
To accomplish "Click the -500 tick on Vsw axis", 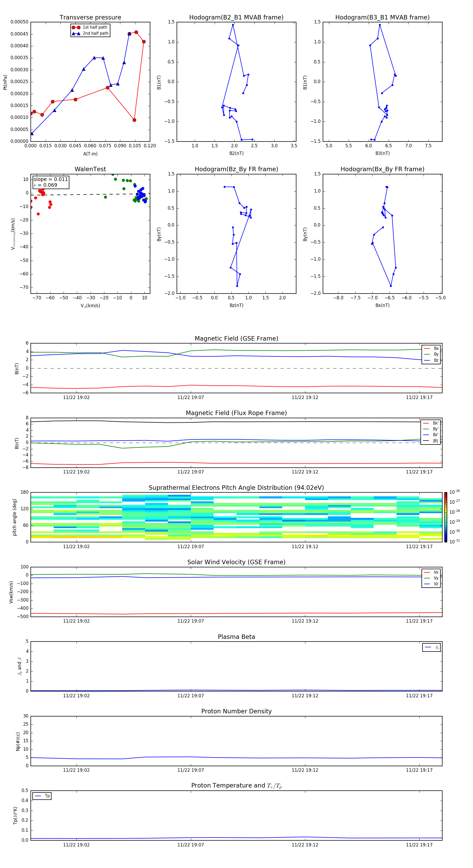I will coord(22,617).
